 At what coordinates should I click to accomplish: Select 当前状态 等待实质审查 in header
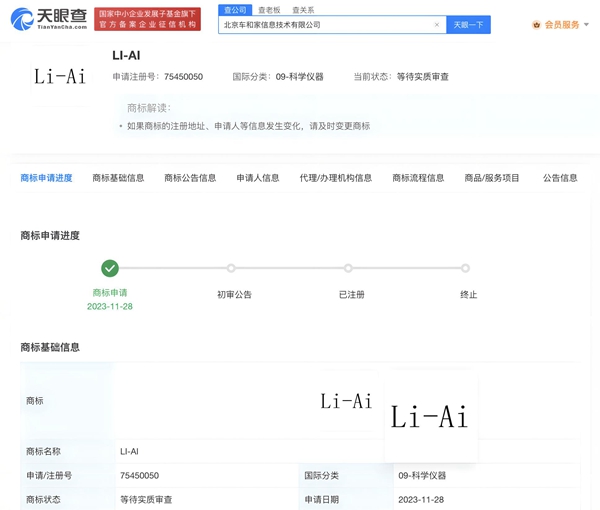click(x=401, y=77)
